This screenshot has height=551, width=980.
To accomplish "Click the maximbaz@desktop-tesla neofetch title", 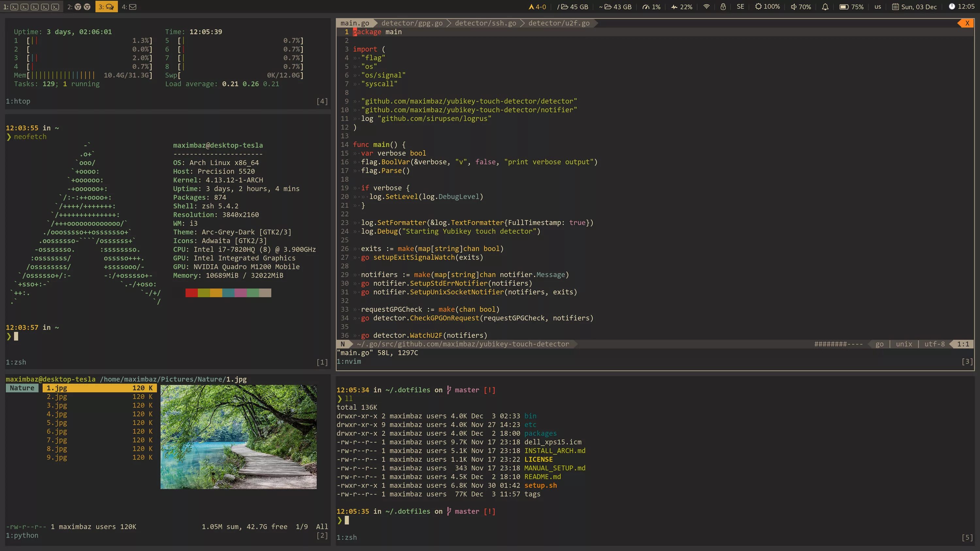I will pyautogui.click(x=218, y=145).
